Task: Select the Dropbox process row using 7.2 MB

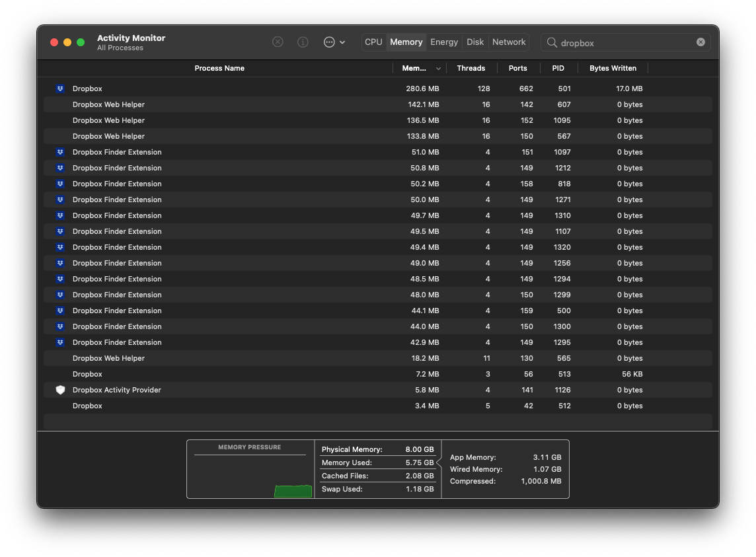Action: pos(378,374)
